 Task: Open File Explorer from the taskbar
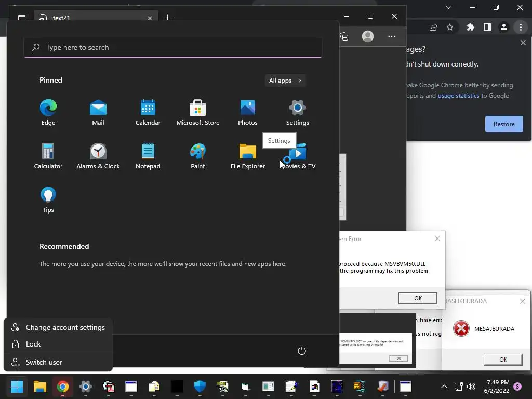pos(39,387)
